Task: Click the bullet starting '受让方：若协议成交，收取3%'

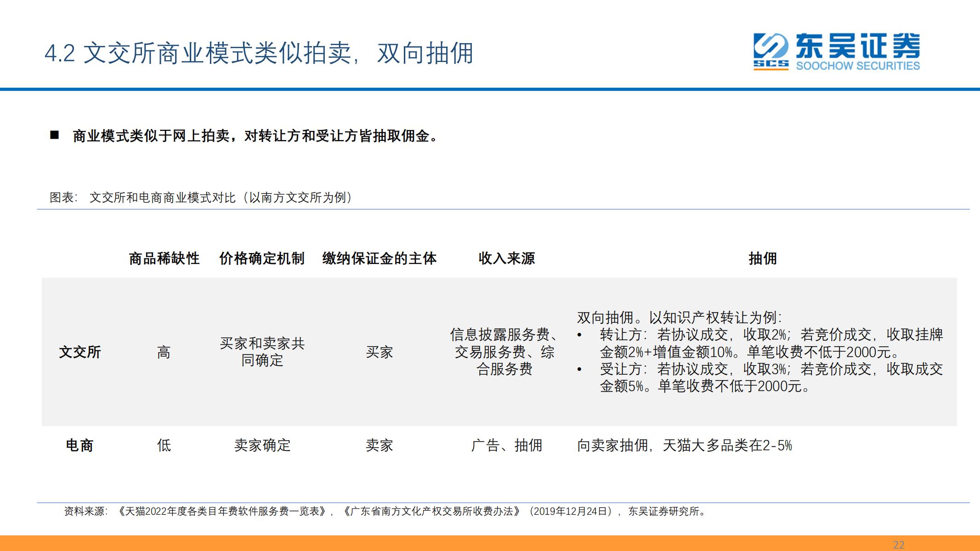Action: [760, 377]
